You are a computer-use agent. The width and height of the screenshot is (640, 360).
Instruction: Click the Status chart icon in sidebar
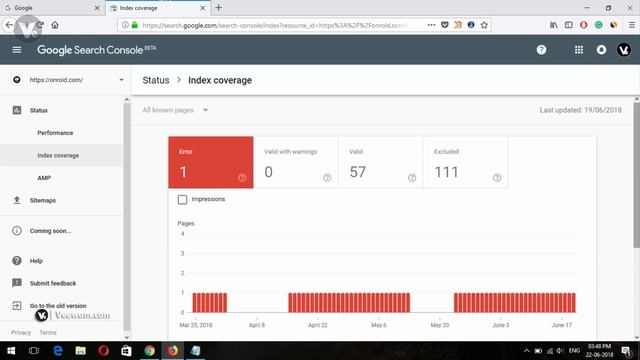pos(17,110)
